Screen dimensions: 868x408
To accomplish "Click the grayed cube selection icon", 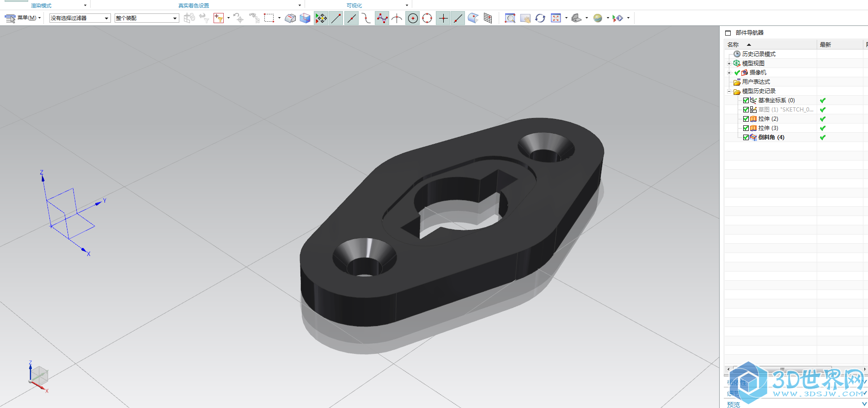I will pyautogui.click(x=189, y=18).
